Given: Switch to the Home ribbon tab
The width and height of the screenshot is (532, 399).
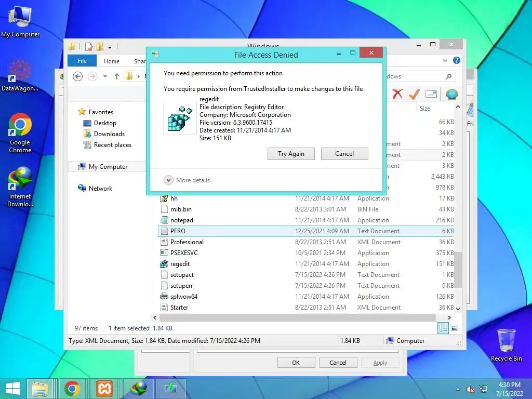Looking at the screenshot, I should [112, 61].
